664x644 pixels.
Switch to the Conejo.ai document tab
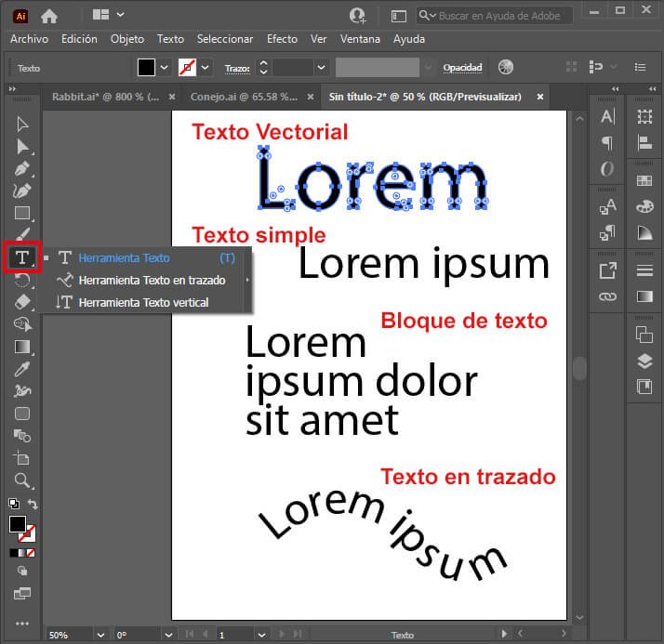point(244,97)
